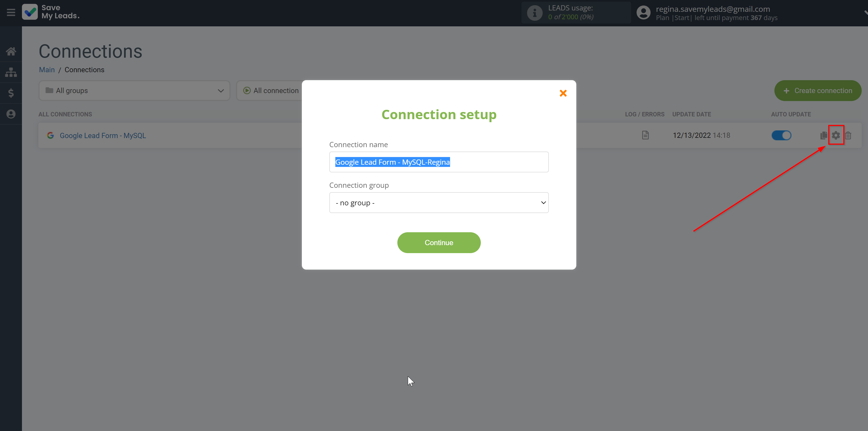This screenshot has width=868, height=431.
Task: Toggle the auto update switch
Action: 781,135
